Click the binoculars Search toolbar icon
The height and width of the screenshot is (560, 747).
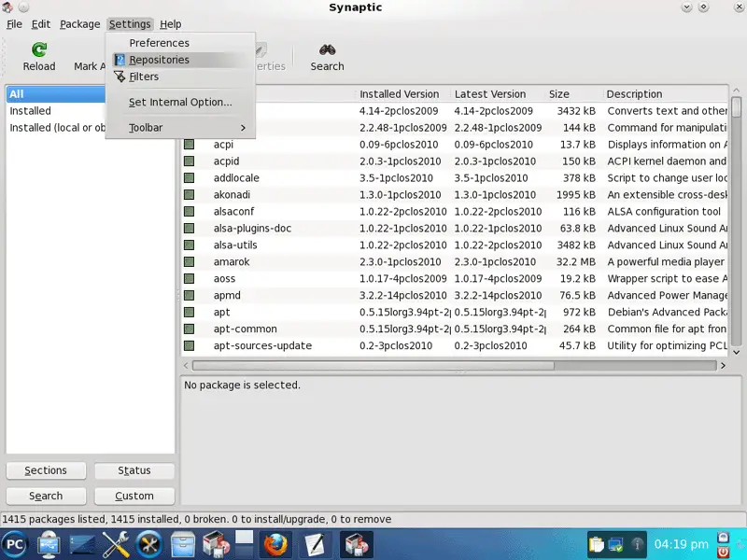pos(328,49)
